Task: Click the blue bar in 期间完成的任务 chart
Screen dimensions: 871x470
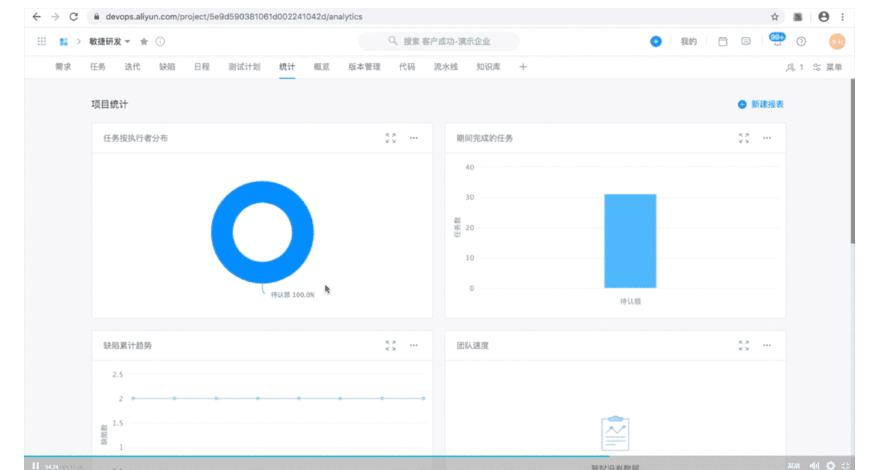Action: 630,241
